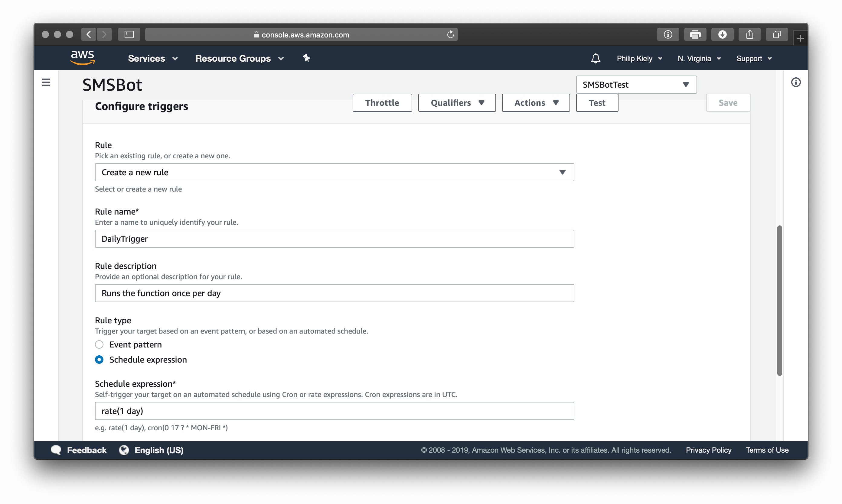842x504 pixels.
Task: Click the SMSBot function title
Action: (x=112, y=85)
